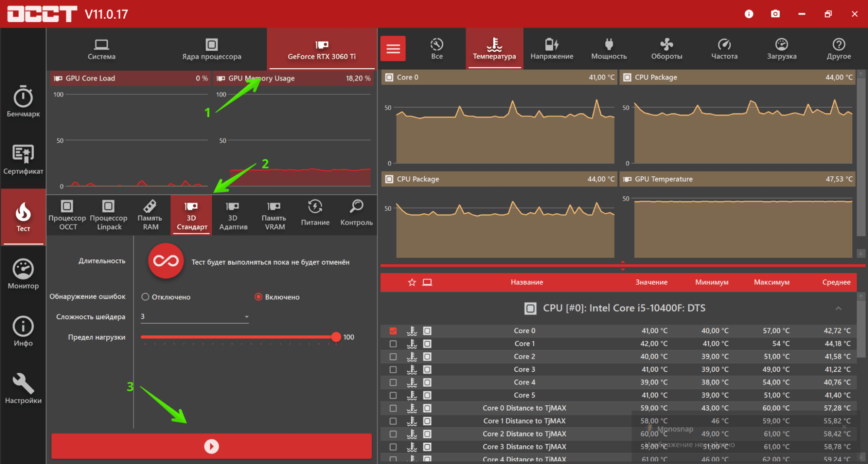Screen dimensions: 868x464
Task: Click the laptop icon column header
Action: tap(427, 282)
